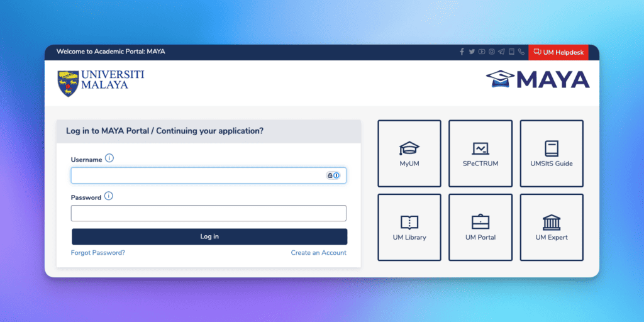Click the Password info icon

coord(108,196)
